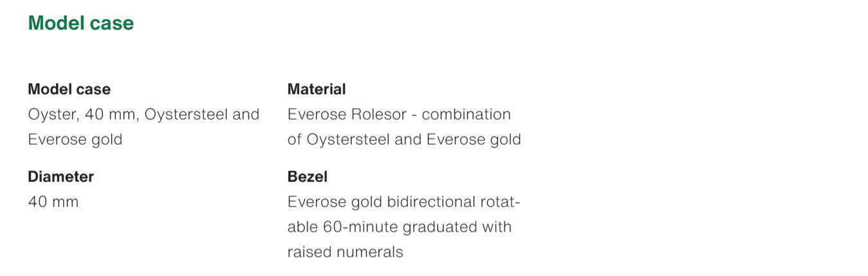Click the green Model case heading
The height and width of the screenshot is (276, 868).
81,23
